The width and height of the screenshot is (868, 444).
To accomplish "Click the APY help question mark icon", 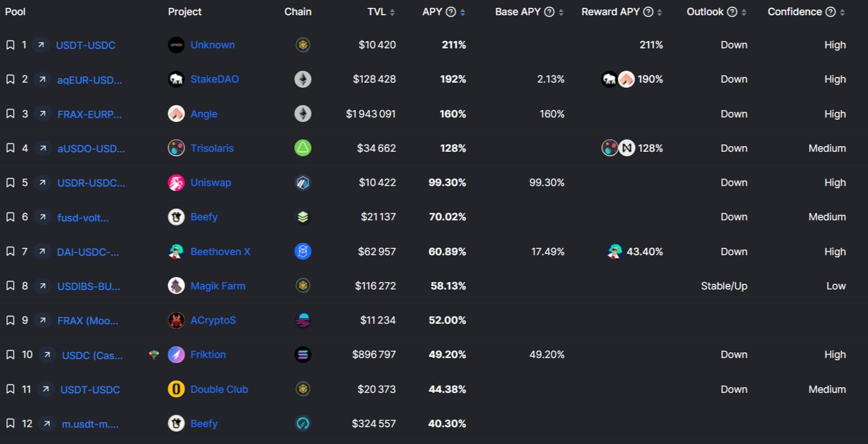I will [x=451, y=12].
